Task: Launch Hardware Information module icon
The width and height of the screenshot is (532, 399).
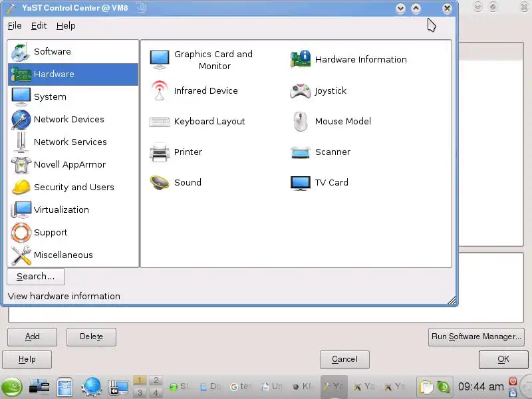Action: tap(301, 59)
